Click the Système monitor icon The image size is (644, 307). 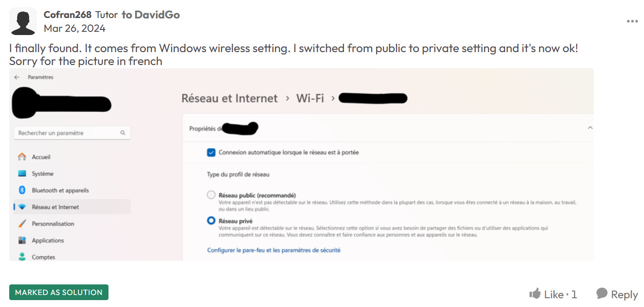[x=22, y=174]
